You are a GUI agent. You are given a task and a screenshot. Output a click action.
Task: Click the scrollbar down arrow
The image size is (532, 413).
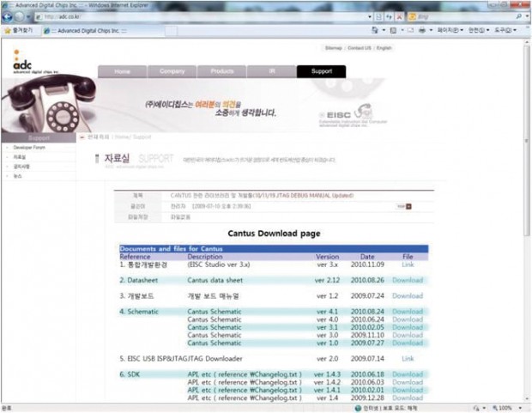[x=527, y=399]
